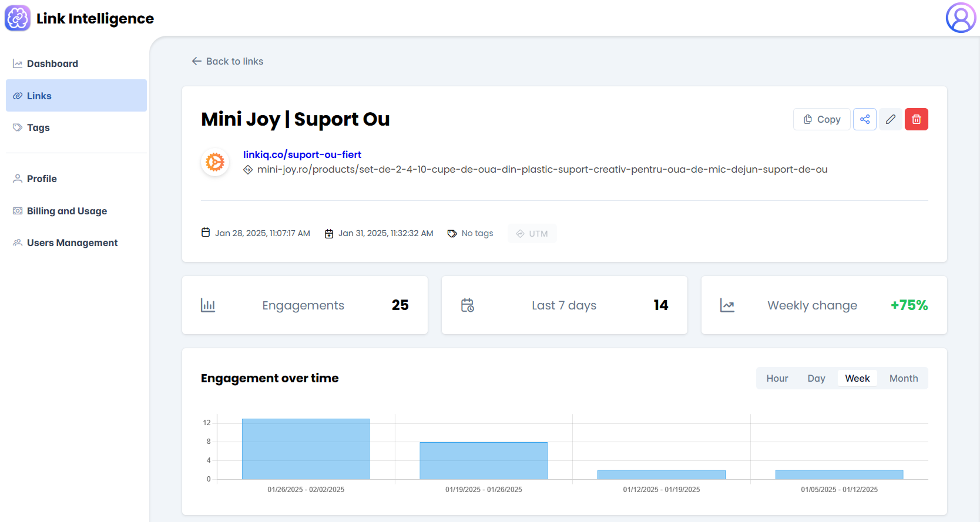Switch chart to Hour view
The width and height of the screenshot is (980, 522).
coord(777,378)
